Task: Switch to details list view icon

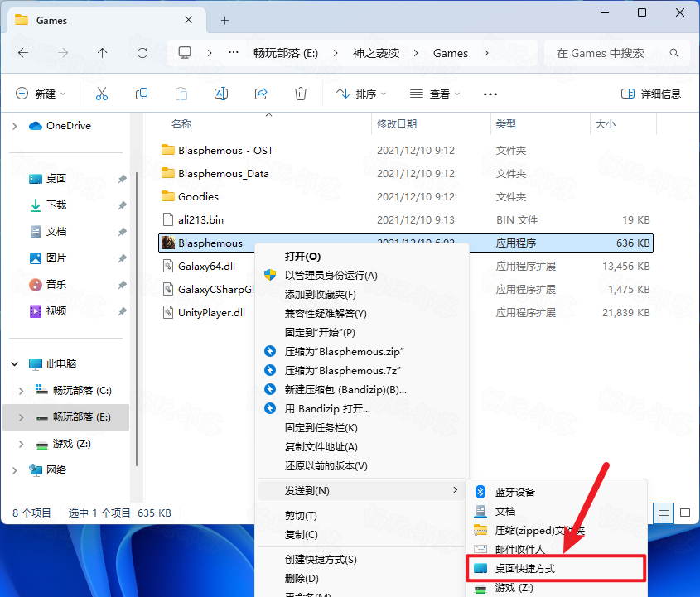Action: tap(664, 513)
